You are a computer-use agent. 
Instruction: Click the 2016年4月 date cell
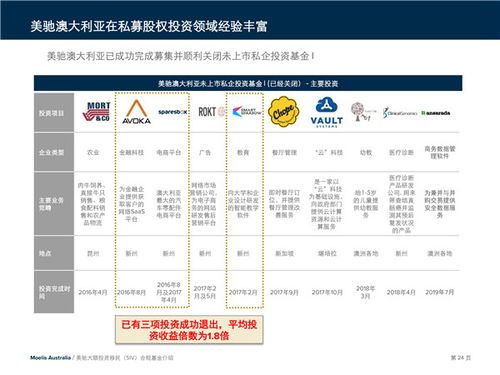coord(93,292)
